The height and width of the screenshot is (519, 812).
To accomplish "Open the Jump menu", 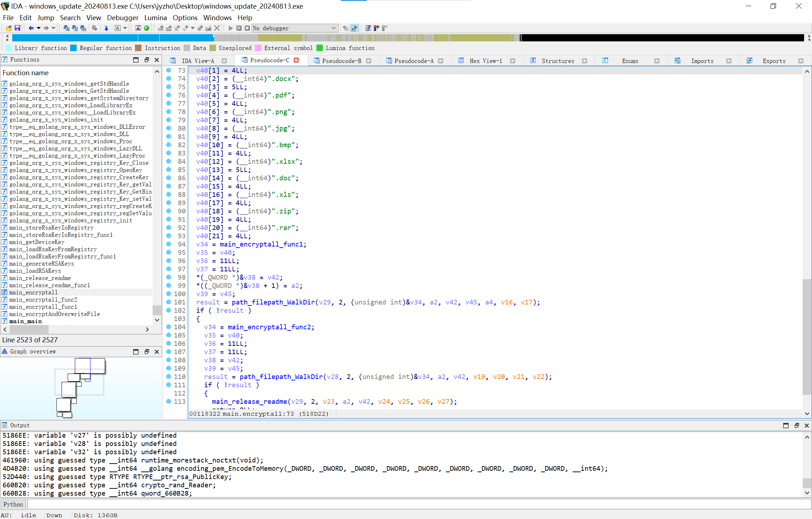I will [46, 18].
